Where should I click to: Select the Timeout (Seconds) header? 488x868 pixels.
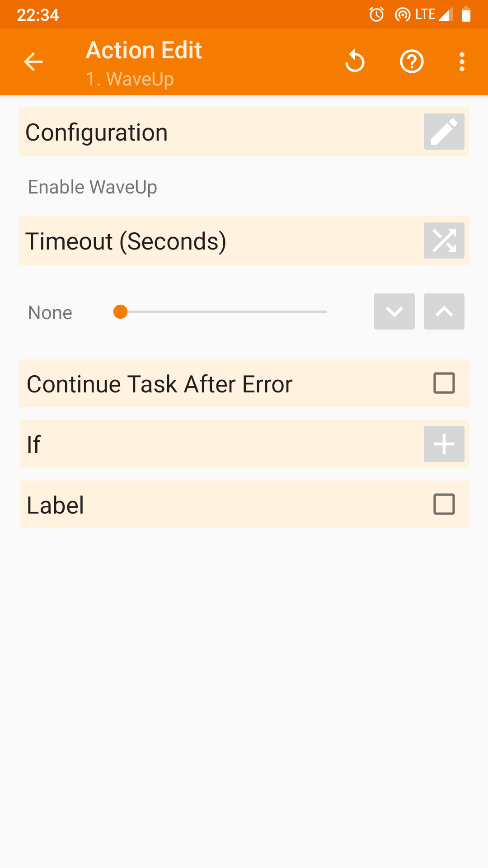pyautogui.click(x=126, y=241)
